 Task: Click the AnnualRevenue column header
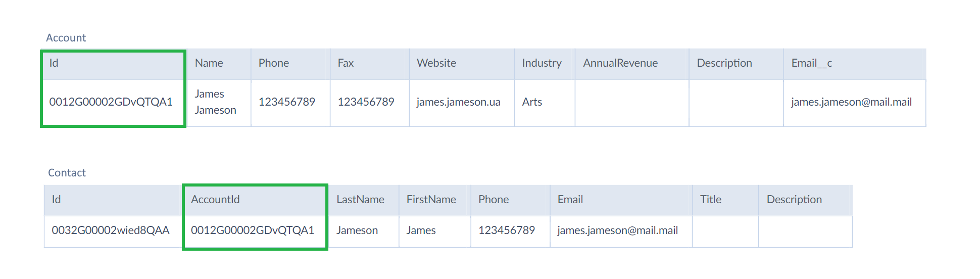tap(632, 64)
